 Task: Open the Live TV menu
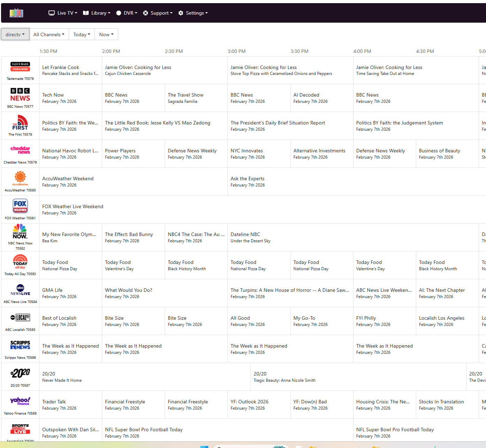63,13
